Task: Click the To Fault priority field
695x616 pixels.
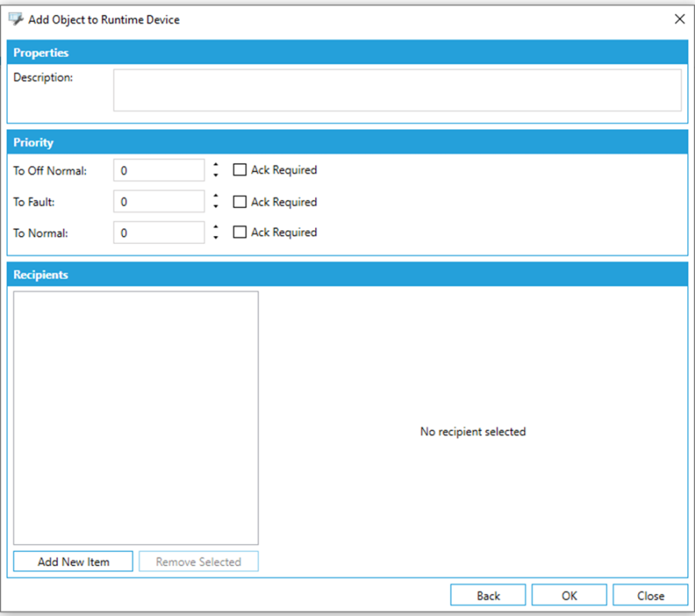Action: (159, 202)
